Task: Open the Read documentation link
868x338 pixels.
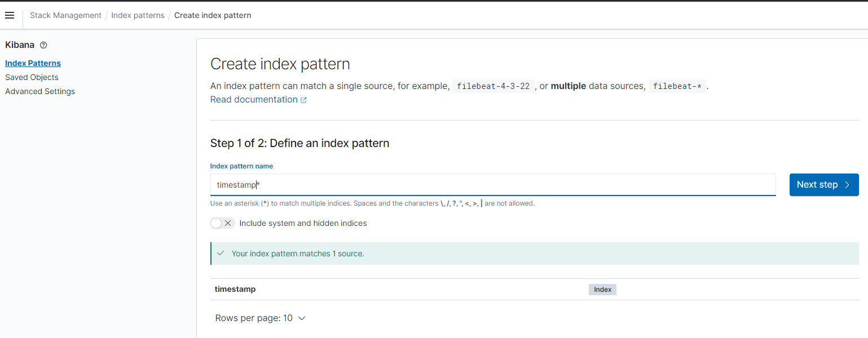Action: coord(254,99)
